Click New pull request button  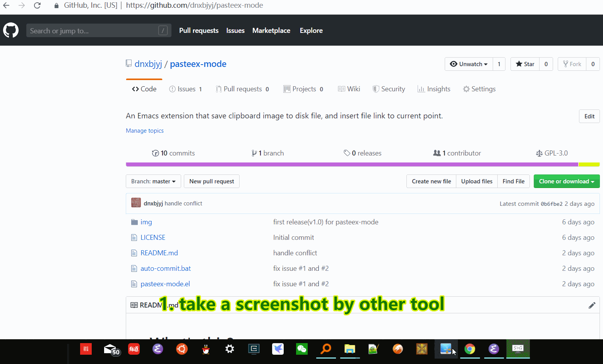(x=212, y=181)
